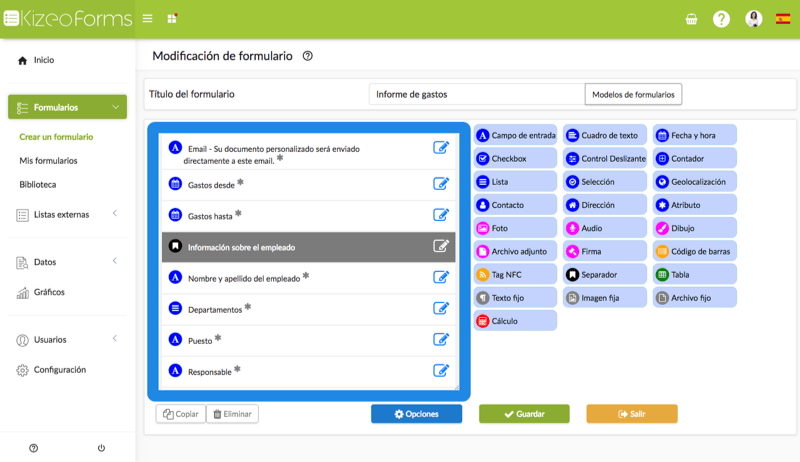Save form with Guardar button
800x462 pixels.
click(x=524, y=414)
